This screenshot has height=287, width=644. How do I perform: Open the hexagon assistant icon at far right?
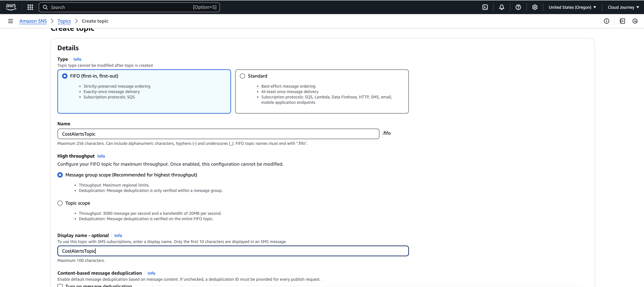coord(635,21)
